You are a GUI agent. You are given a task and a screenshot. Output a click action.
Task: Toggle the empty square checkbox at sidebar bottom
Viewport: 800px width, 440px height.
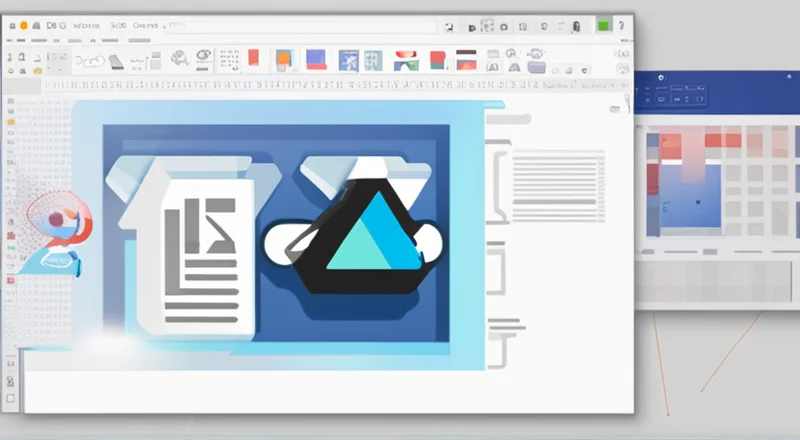(10, 399)
